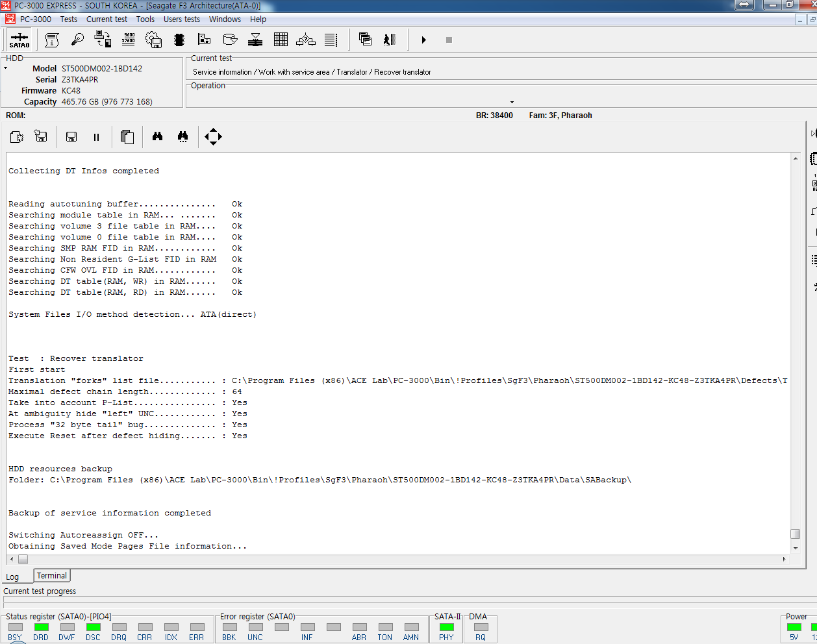Click the lined list toolbar icon
Image resolution: width=817 pixels, height=644 pixels.
[331, 40]
